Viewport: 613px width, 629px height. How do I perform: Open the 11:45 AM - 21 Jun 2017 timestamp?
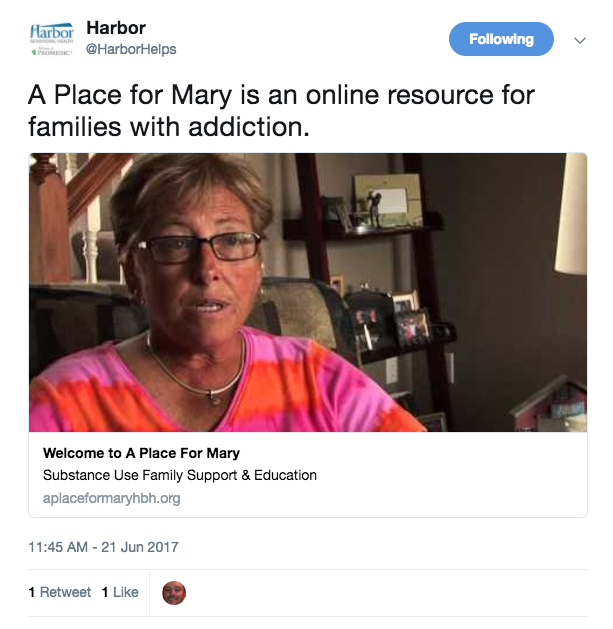pos(104,547)
